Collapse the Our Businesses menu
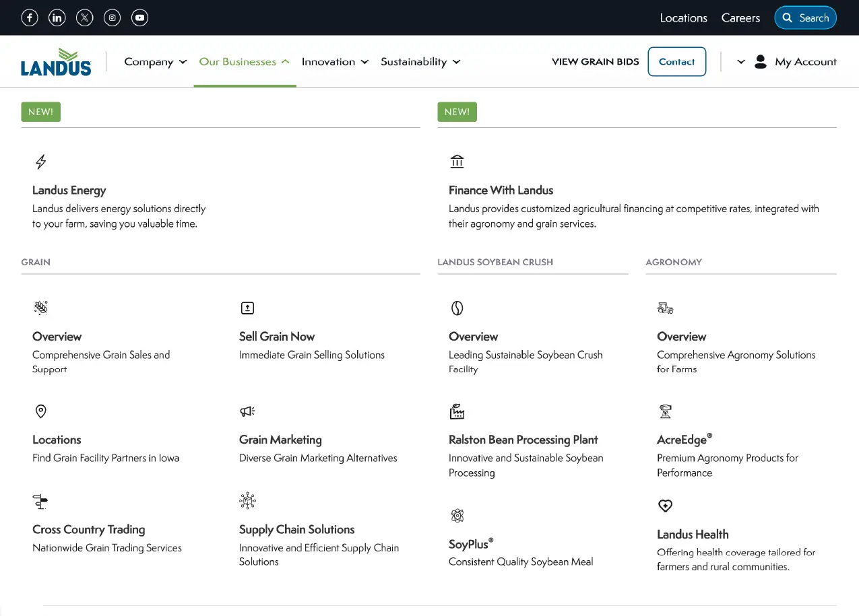Viewport: 859px width, 616px height. (244, 62)
